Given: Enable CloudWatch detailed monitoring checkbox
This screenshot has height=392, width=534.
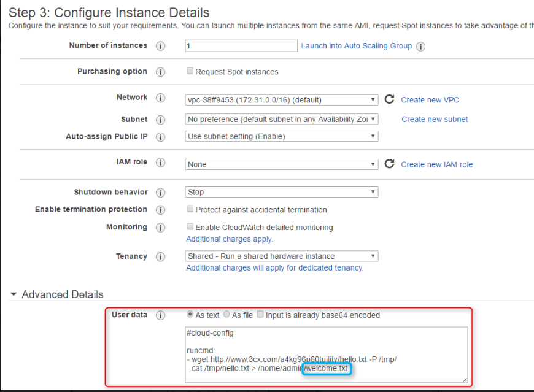Looking at the screenshot, I should tap(190, 226).
